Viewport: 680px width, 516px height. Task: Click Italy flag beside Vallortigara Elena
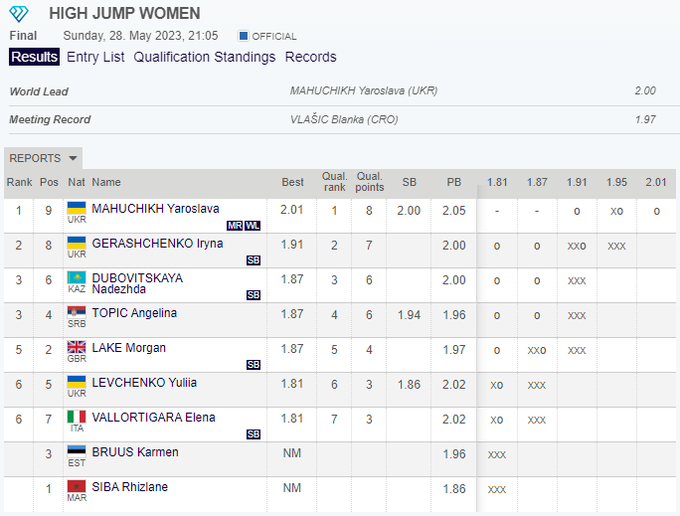(x=76, y=417)
